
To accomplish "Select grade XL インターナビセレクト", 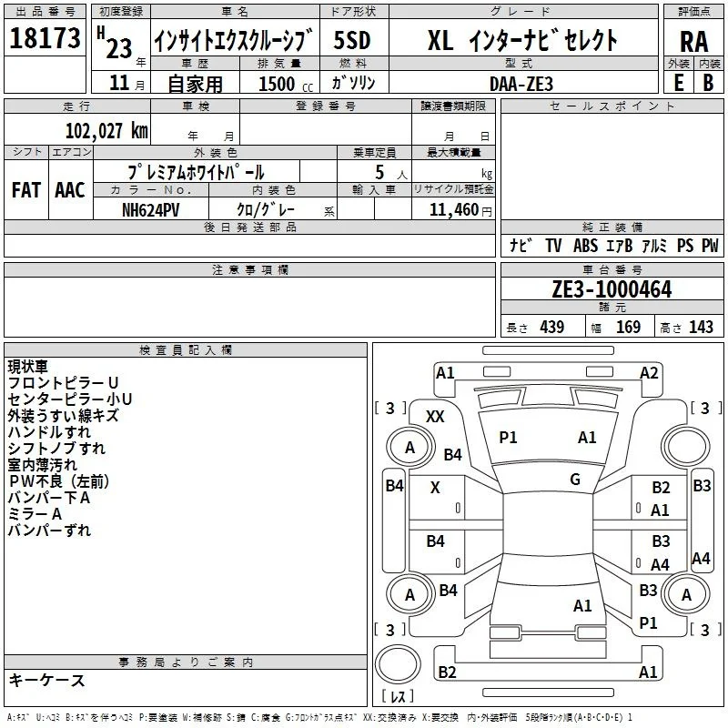I will pyautogui.click(x=522, y=40).
